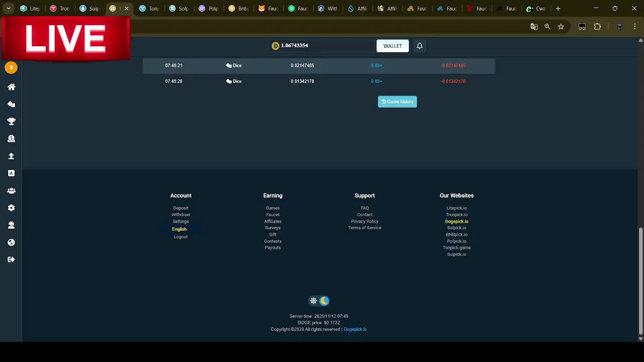This screenshot has width=644, height=362.
Task: Visit BNBpick.io website link
Action: coord(457,234)
